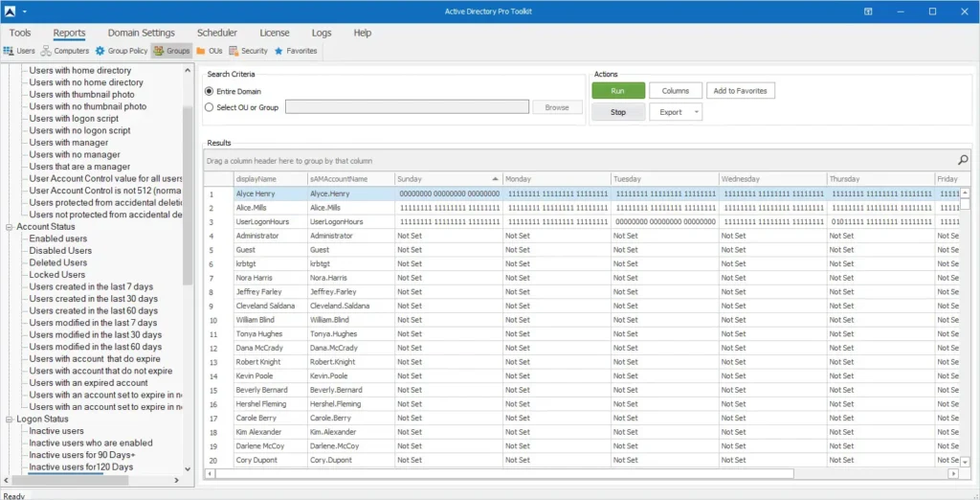Click the tree panel scroll-down arrow
Screen dimensions: 980x500
[188, 468]
